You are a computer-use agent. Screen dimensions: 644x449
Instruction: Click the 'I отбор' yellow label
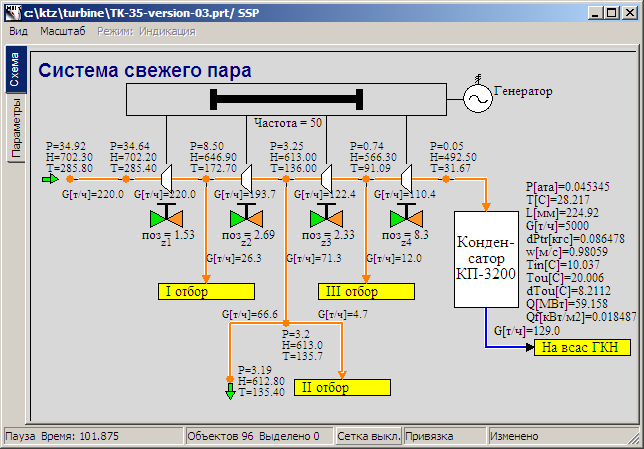point(206,291)
